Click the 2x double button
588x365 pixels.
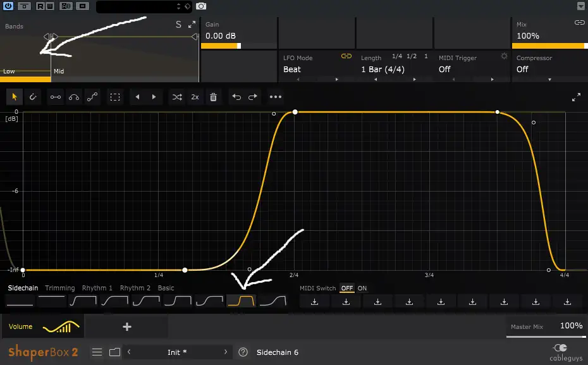coord(195,97)
